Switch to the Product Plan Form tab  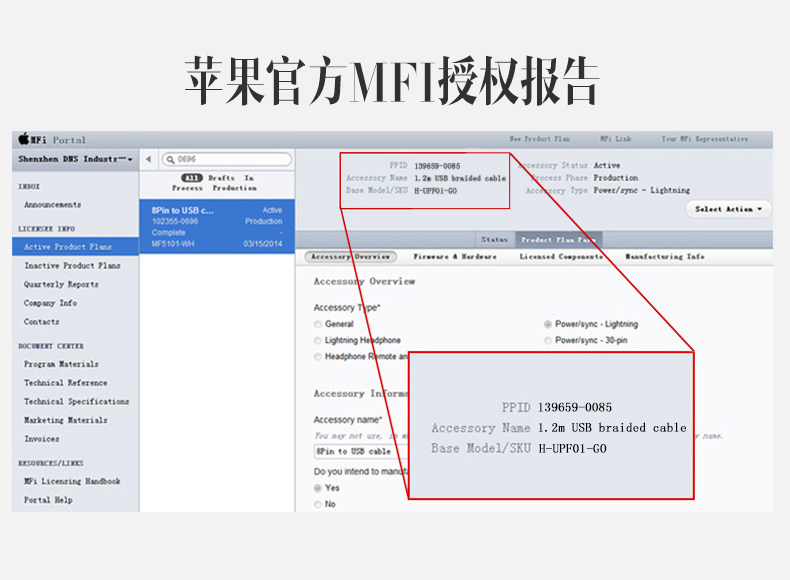click(559, 240)
